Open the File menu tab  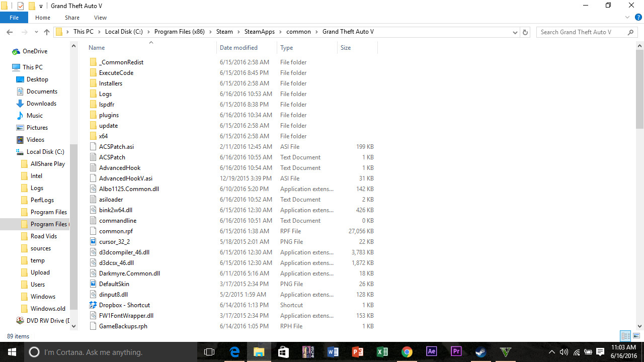pos(14,18)
